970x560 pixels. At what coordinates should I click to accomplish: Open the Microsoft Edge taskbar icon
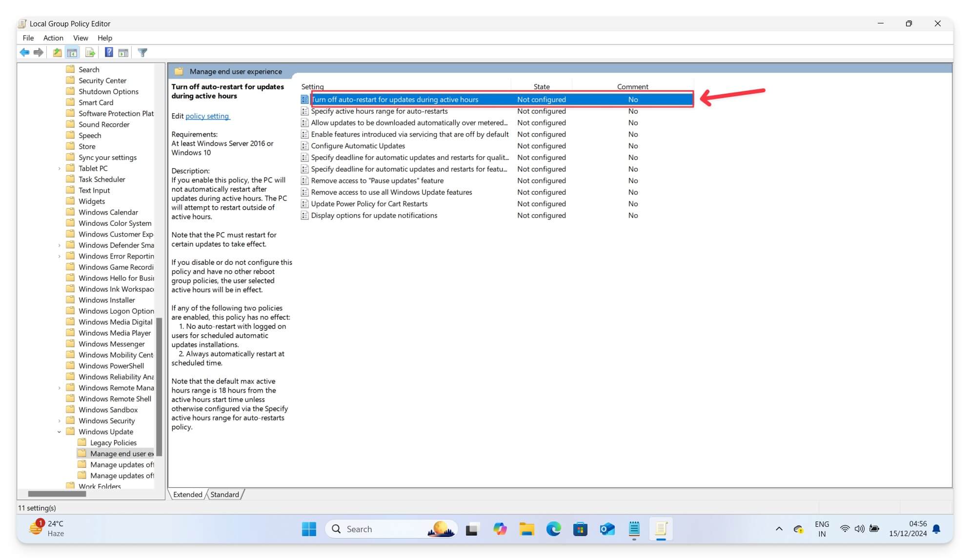point(553,529)
